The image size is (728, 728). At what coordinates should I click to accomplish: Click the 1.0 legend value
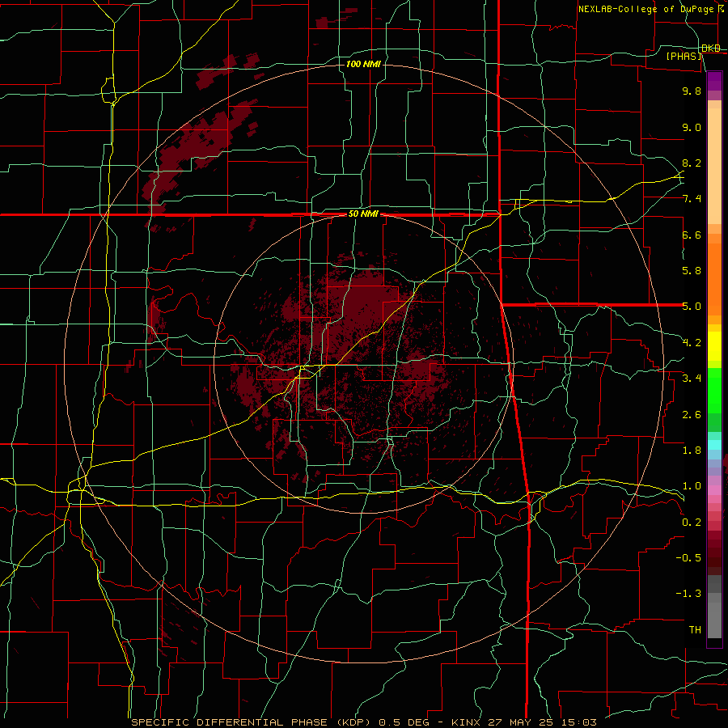point(692,486)
